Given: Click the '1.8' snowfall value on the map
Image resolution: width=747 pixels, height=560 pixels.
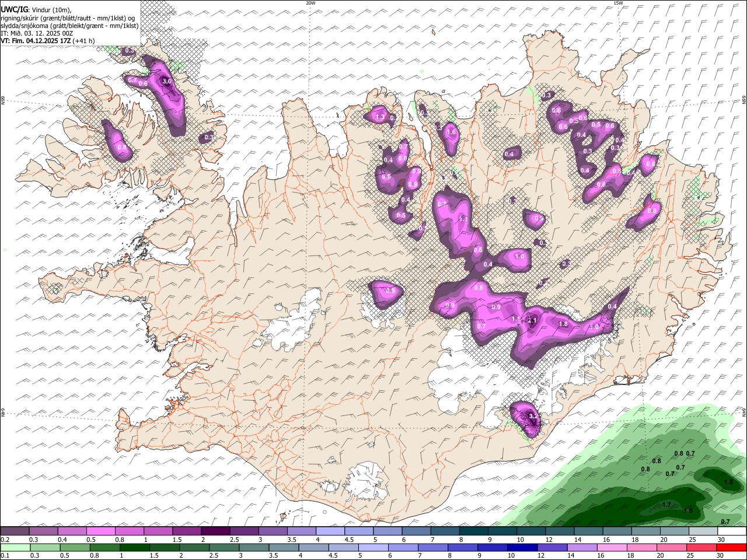Looking at the screenshot, I should coord(563,324).
